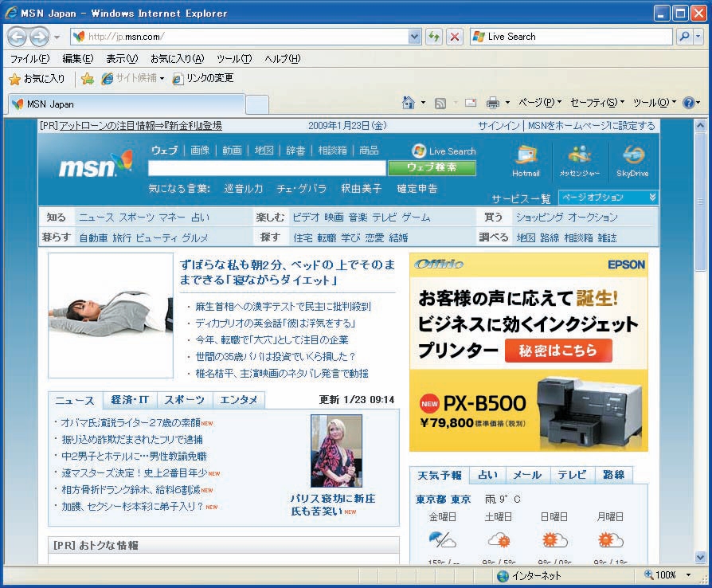712x588 pixels.
Task: Open the 表示(V) menu
Action: (x=122, y=59)
